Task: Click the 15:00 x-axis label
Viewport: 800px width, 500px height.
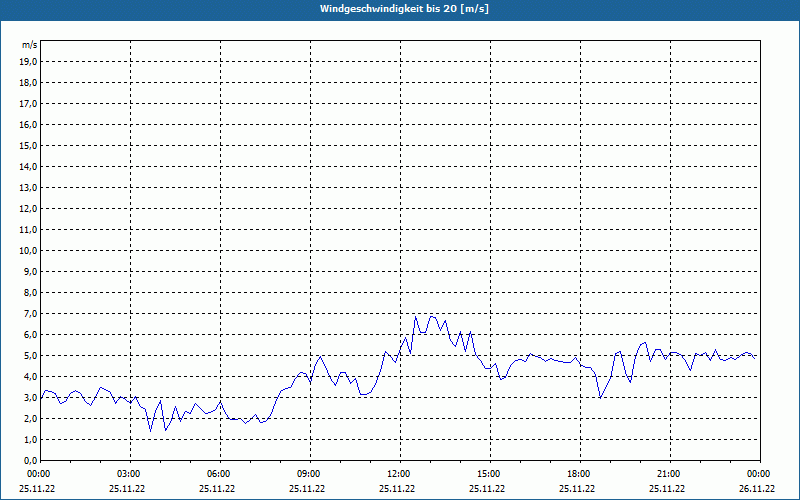Action: tap(490, 474)
